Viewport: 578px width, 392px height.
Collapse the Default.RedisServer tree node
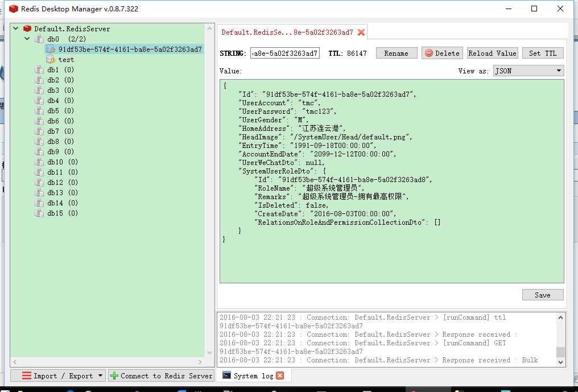(x=15, y=28)
